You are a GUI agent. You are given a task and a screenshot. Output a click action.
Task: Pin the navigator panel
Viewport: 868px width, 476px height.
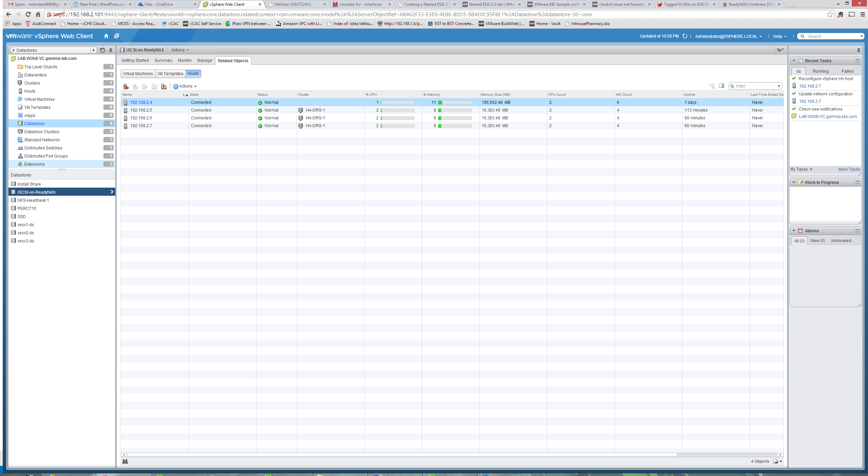click(111, 50)
